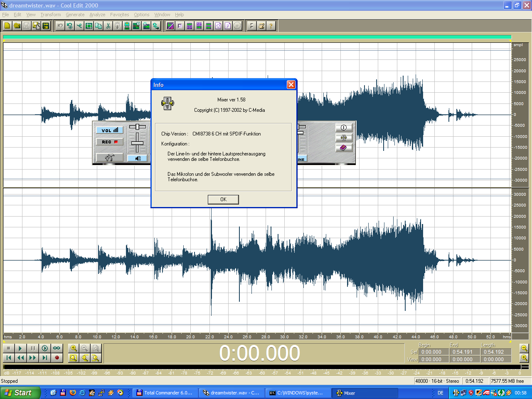Screen dimensions: 532x399
Task: Open the File menu
Action: click(x=5, y=15)
